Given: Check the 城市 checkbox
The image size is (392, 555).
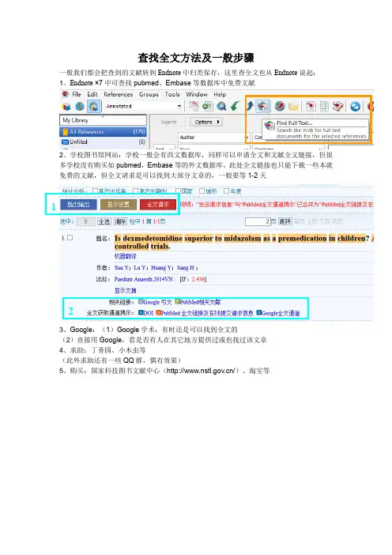Looking at the screenshot, I should [202, 191].
